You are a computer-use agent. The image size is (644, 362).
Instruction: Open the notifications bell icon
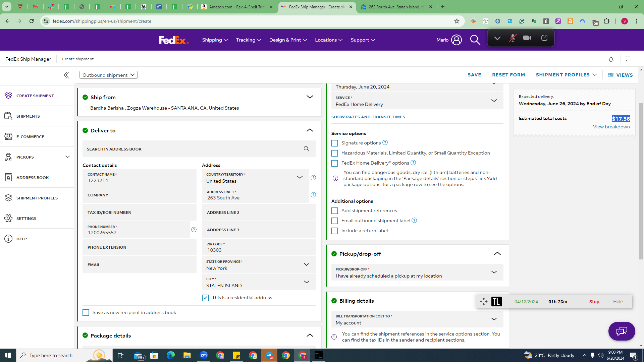[x=611, y=59]
